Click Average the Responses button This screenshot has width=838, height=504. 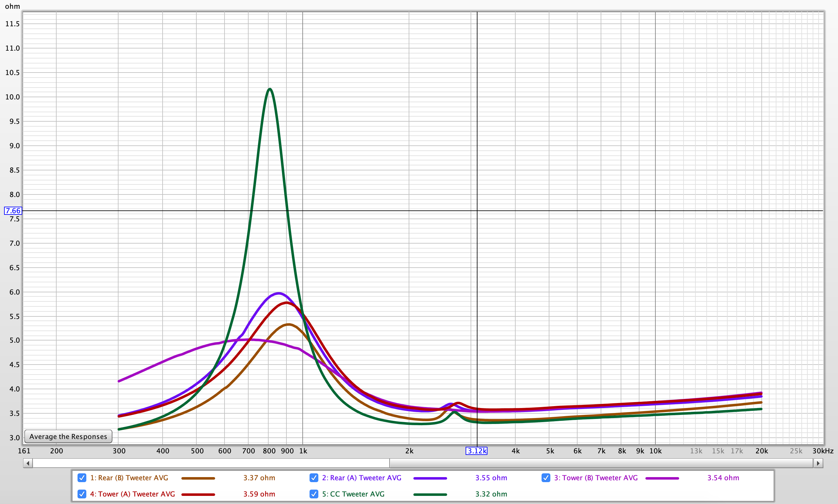pyautogui.click(x=68, y=436)
